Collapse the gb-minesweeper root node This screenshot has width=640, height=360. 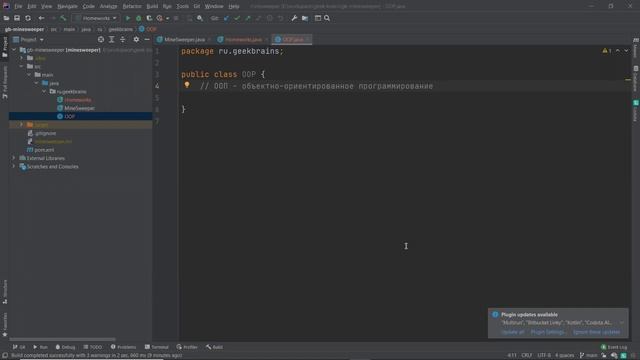tap(14, 50)
